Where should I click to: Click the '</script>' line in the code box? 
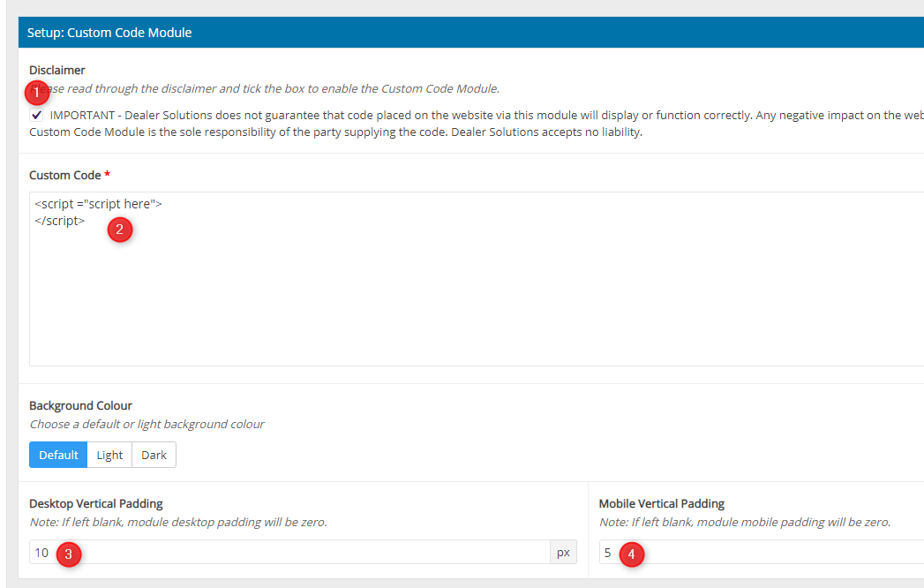pos(59,221)
